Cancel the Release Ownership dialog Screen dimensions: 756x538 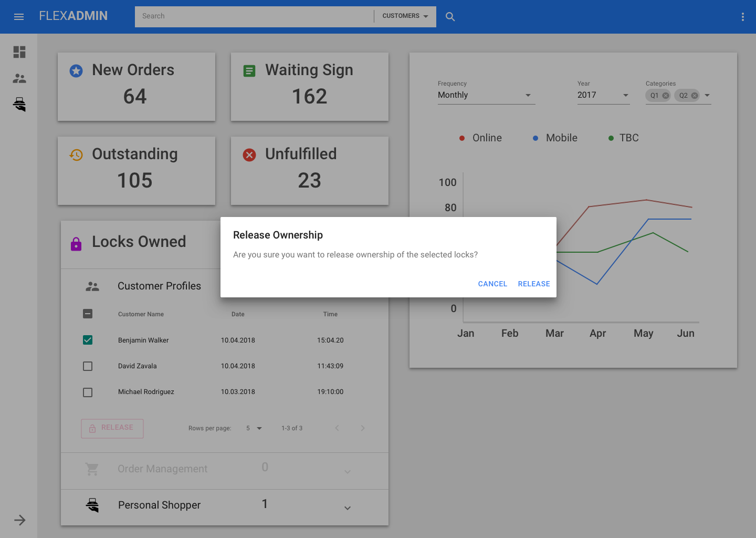click(x=492, y=284)
